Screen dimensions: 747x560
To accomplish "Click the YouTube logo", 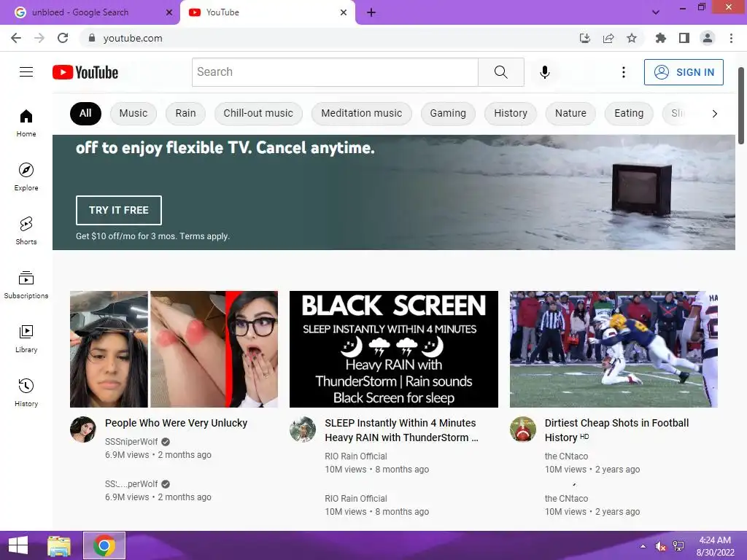I will [85, 72].
